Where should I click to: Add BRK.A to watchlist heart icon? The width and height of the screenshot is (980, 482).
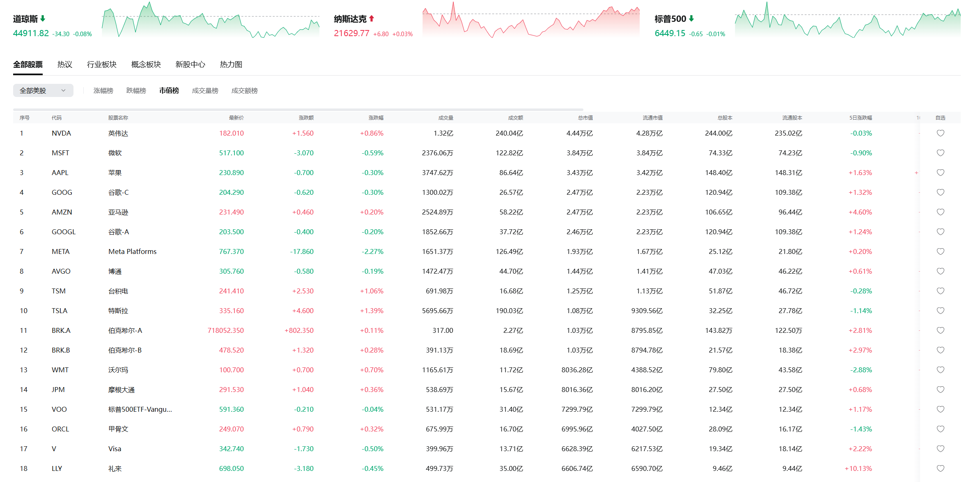click(940, 330)
